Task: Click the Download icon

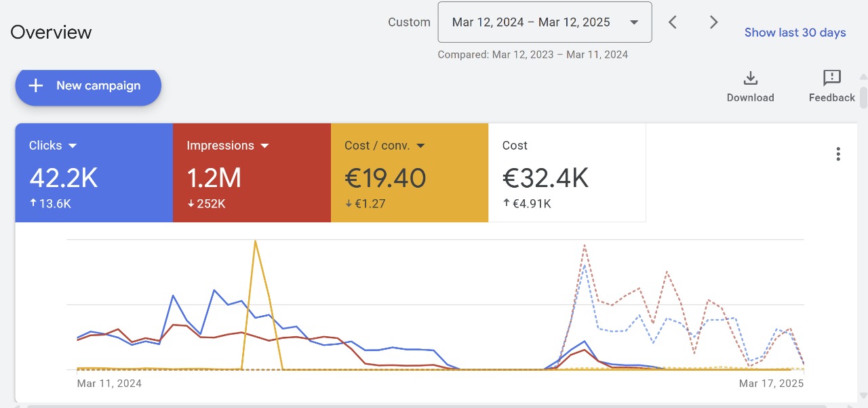Action: (x=750, y=79)
